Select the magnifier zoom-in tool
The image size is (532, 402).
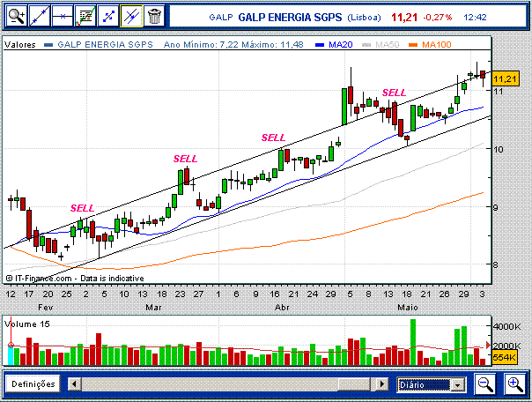point(16,16)
